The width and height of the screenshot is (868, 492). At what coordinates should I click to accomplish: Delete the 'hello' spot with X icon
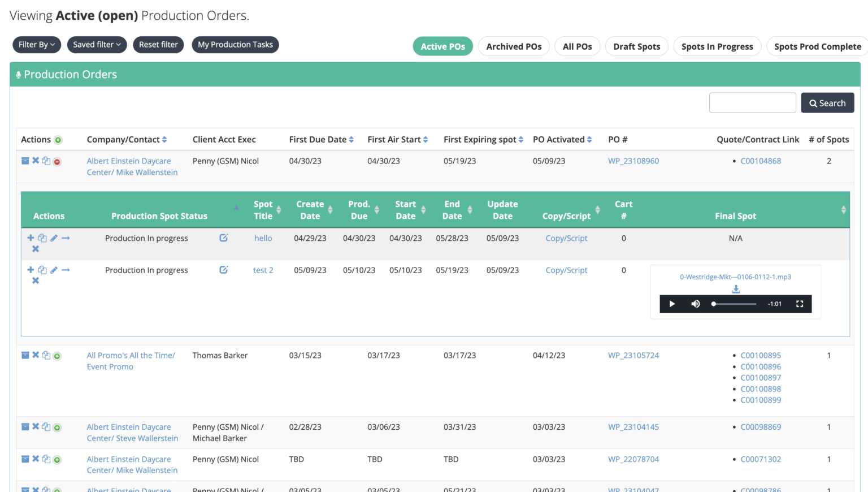(36, 249)
